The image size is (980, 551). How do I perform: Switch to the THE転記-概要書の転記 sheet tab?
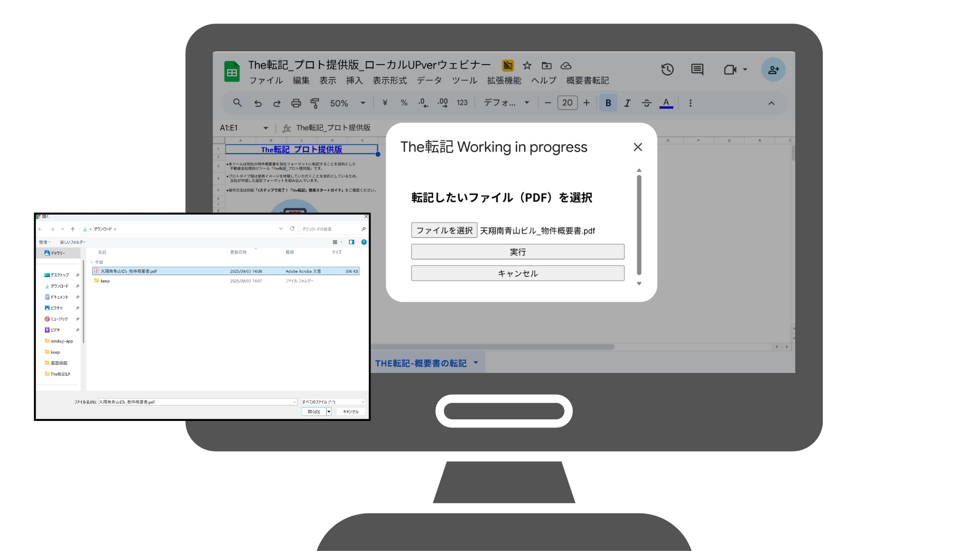click(421, 362)
